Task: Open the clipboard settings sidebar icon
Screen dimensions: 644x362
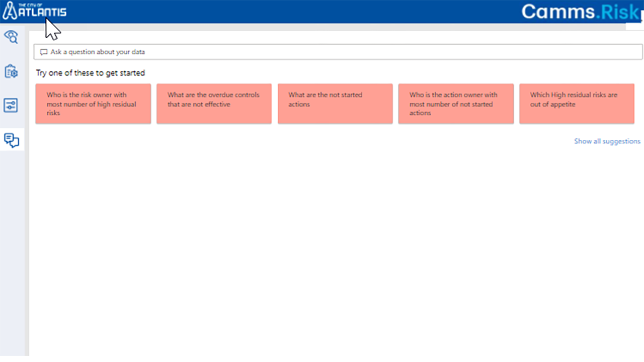Action: point(11,71)
